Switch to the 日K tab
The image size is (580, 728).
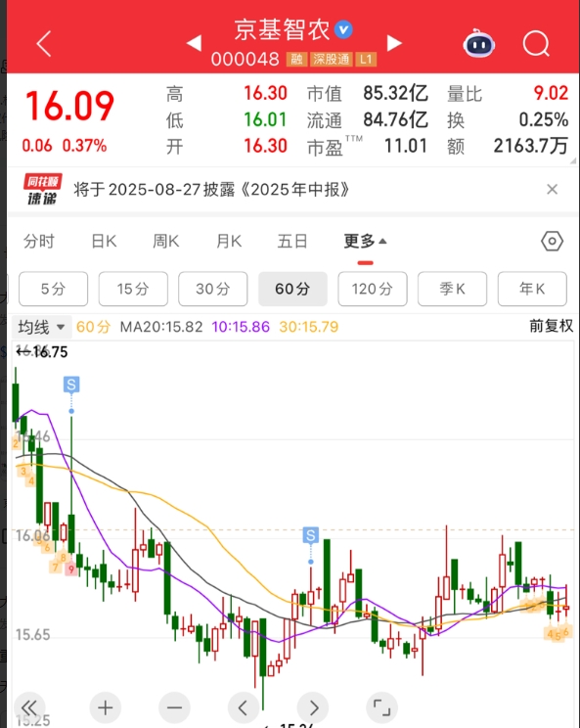click(x=104, y=242)
